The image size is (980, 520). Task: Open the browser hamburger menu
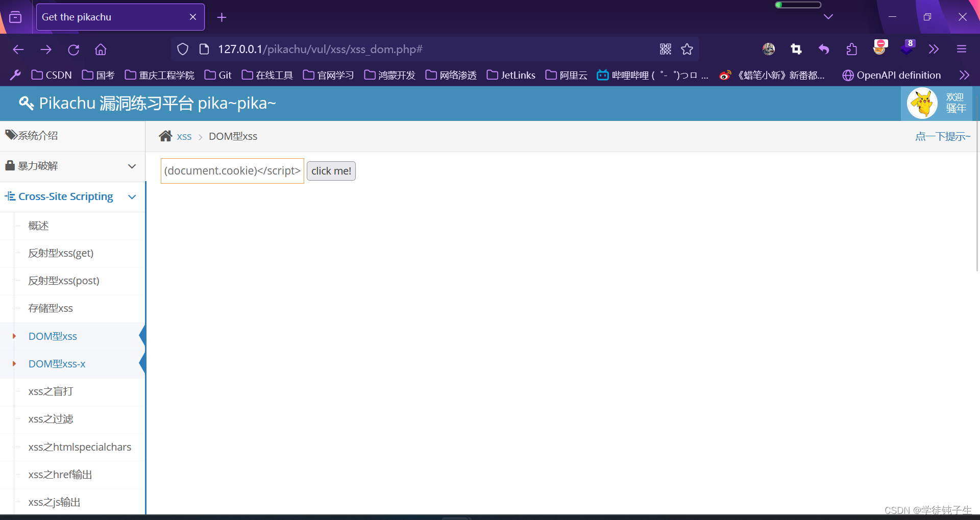(962, 49)
